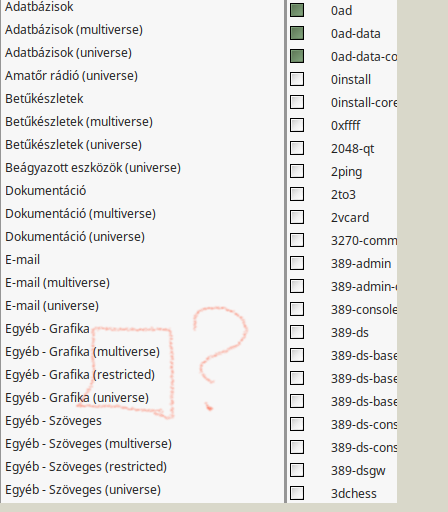Toggle the checkbox next to 0xffff
Image resolution: width=448 pixels, height=512 pixels.
[x=297, y=125]
